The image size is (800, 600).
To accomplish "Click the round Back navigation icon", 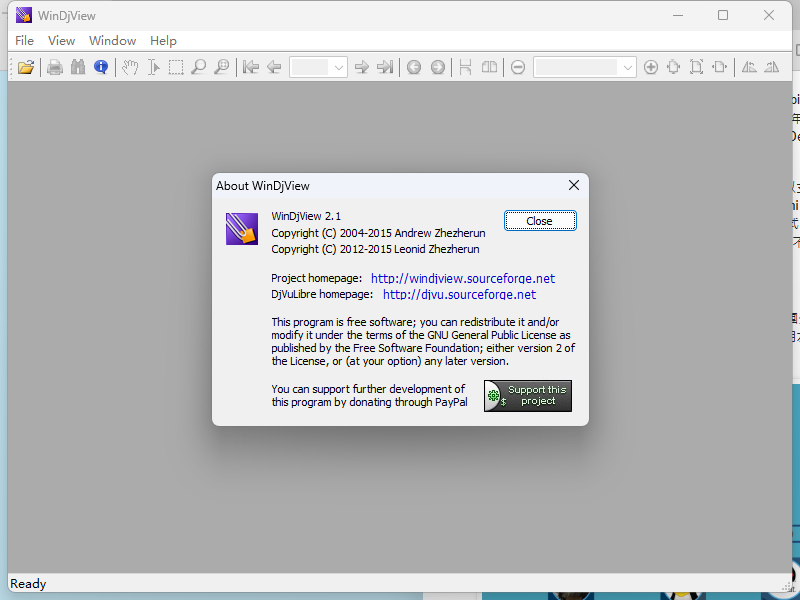I will tap(414, 67).
